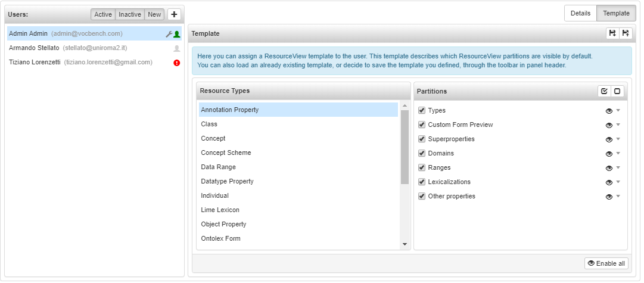Image resolution: width=644 pixels, height=283 pixels.
Task: Toggle eye visibility for Superproperties partition
Action: 609,139
